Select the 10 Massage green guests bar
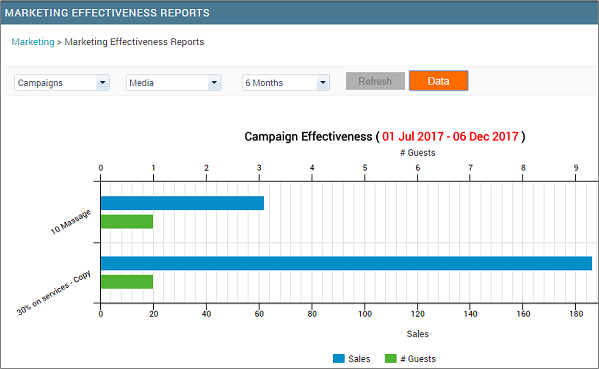 (127, 222)
